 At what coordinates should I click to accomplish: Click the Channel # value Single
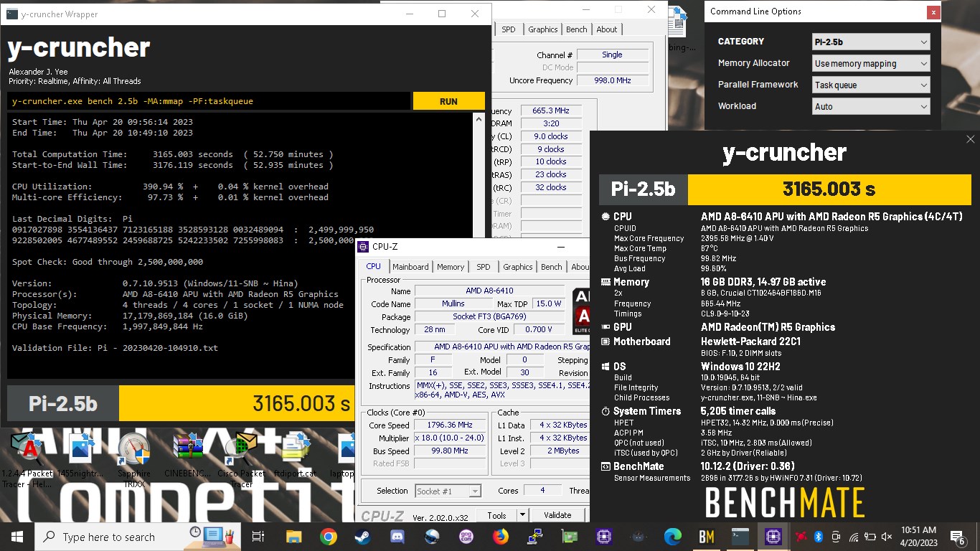(x=613, y=55)
